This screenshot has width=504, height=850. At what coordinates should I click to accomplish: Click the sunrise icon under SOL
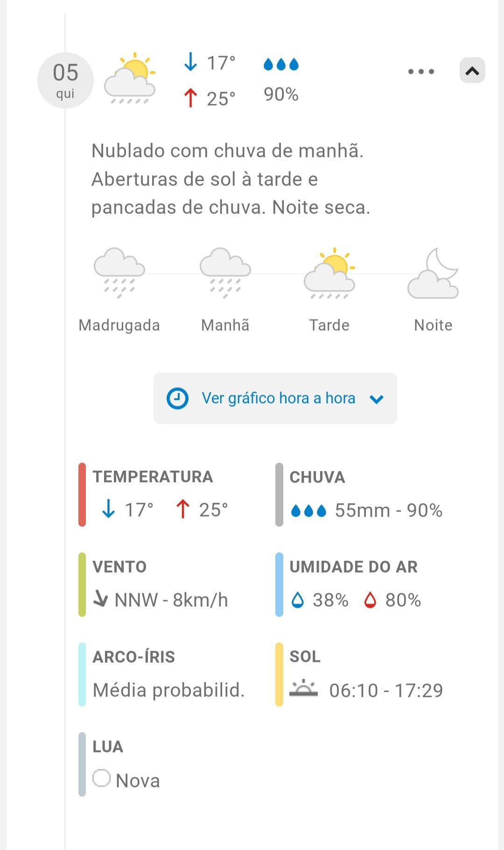coord(303,688)
